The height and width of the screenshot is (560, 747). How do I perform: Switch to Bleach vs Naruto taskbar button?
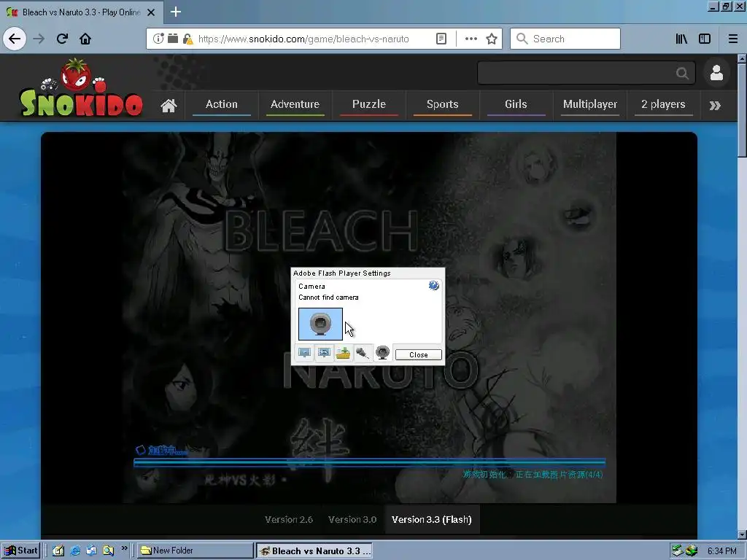coord(314,551)
